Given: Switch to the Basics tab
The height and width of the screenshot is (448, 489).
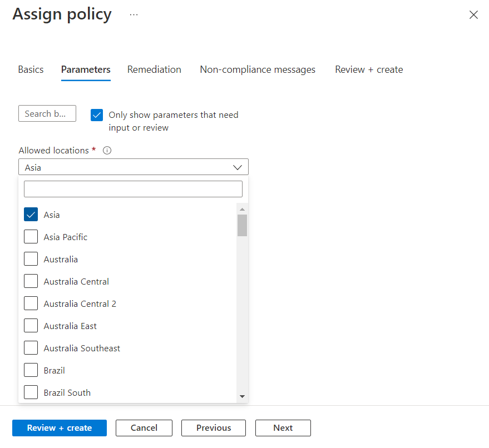Looking at the screenshot, I should tap(31, 69).
